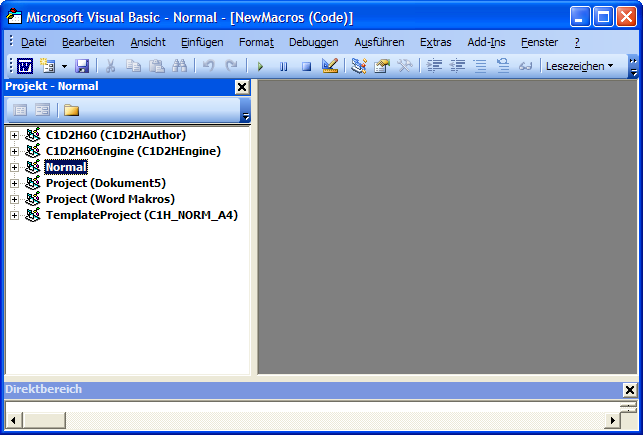Open the Properties window toolbar icon

tap(382, 66)
